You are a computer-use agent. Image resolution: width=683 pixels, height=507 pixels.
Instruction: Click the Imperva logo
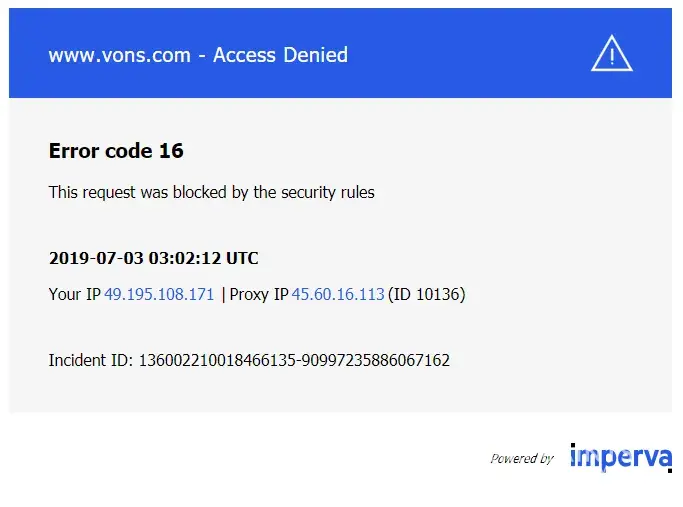(x=620, y=457)
